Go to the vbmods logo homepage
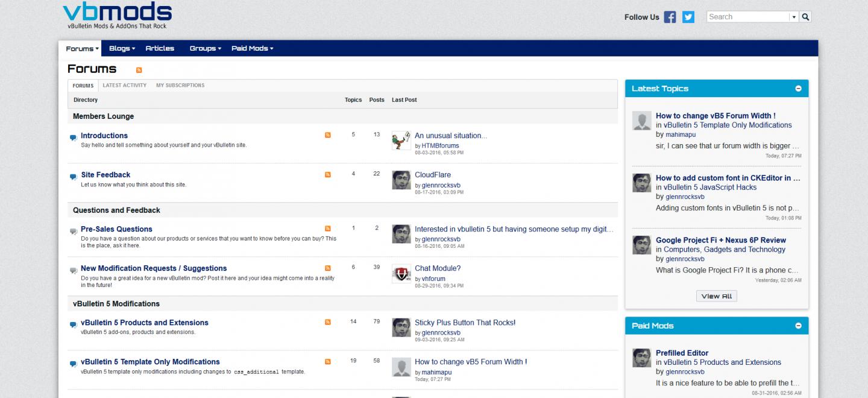 pyautogui.click(x=117, y=15)
